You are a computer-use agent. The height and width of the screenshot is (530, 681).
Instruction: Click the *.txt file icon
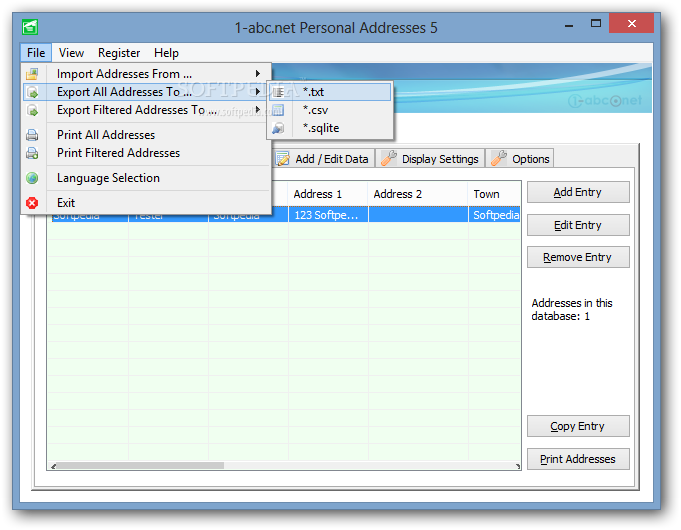coord(278,92)
